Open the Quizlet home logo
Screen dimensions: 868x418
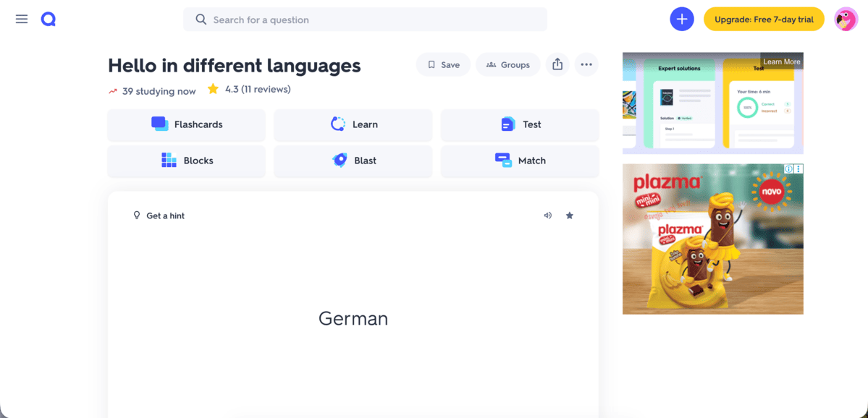(x=48, y=19)
